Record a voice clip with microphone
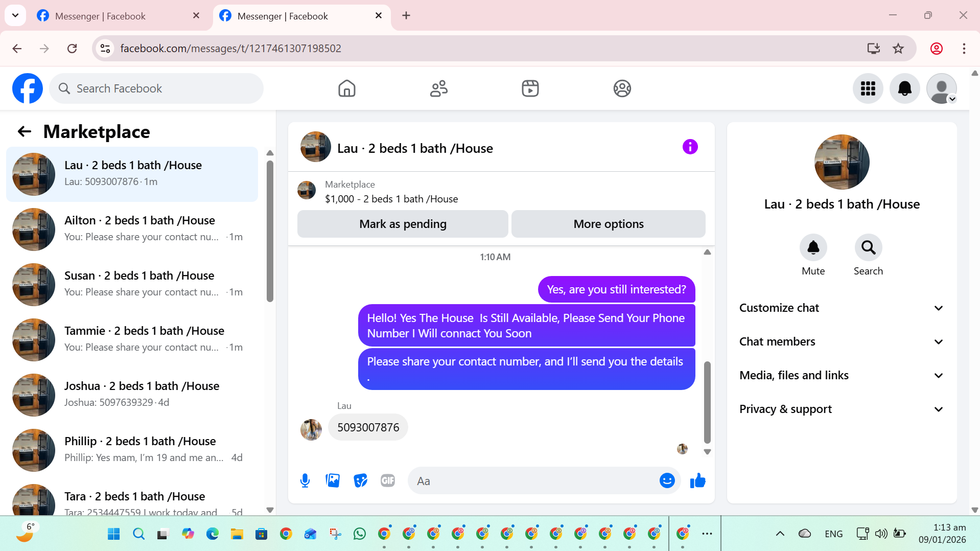This screenshot has width=980, height=551. 305,480
